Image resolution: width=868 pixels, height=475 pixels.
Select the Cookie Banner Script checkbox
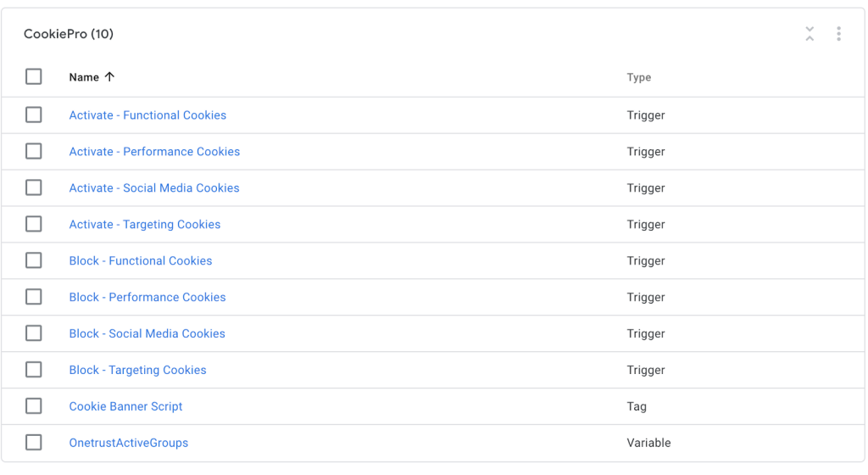coord(34,405)
